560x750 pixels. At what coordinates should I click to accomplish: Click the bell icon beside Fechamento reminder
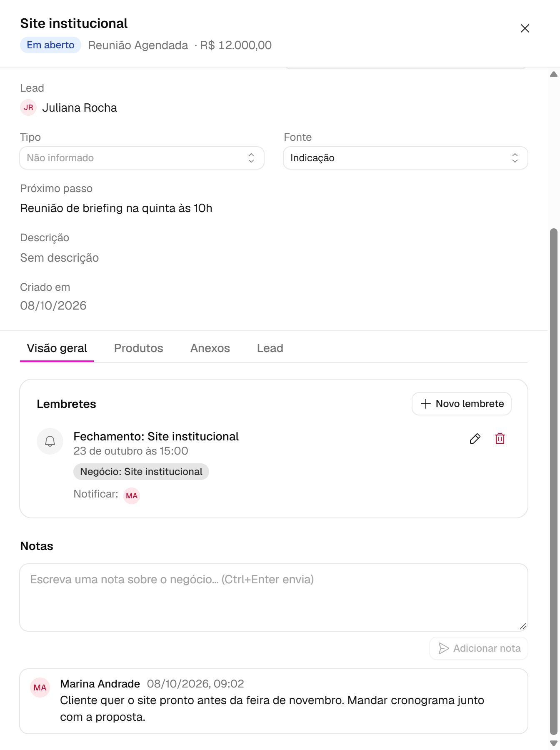pos(50,441)
